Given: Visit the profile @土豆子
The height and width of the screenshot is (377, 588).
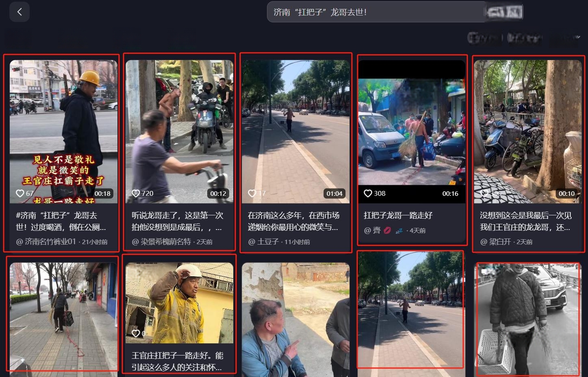Looking at the screenshot, I should point(263,242).
